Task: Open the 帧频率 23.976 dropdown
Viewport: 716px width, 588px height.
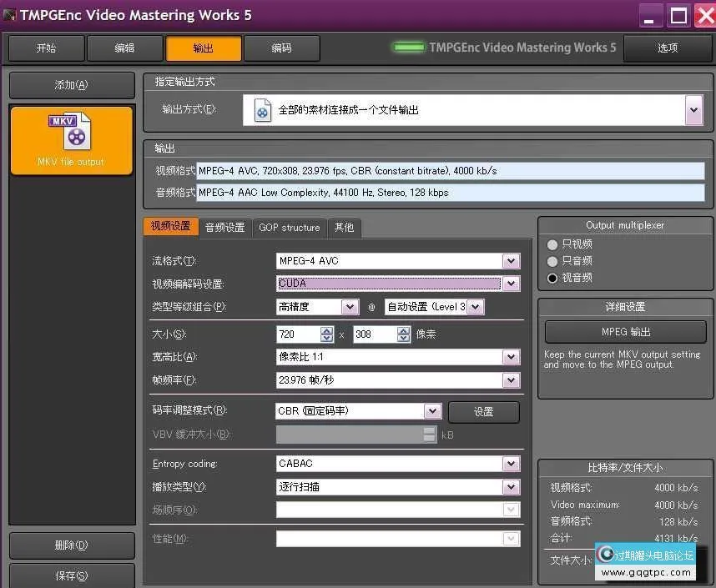Action: click(511, 380)
